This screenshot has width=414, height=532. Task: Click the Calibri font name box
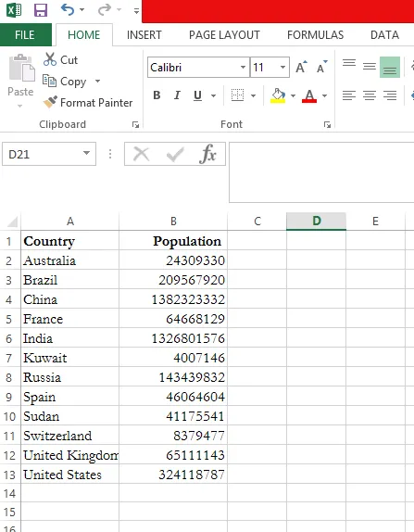(194, 67)
